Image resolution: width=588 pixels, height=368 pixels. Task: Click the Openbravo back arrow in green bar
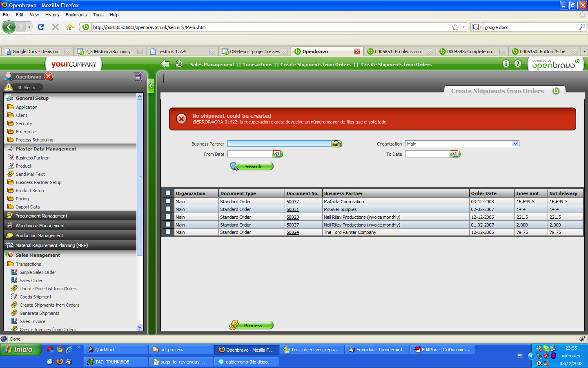(x=165, y=64)
